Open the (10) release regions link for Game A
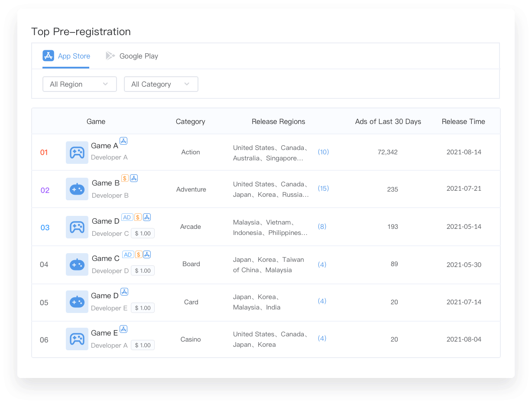The height and width of the screenshot is (404, 532). click(323, 152)
